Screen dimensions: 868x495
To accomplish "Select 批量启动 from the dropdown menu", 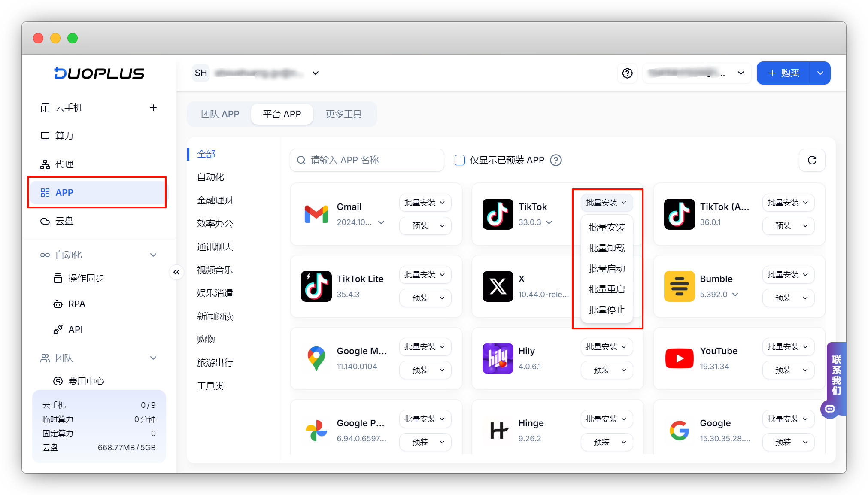I will 607,269.
